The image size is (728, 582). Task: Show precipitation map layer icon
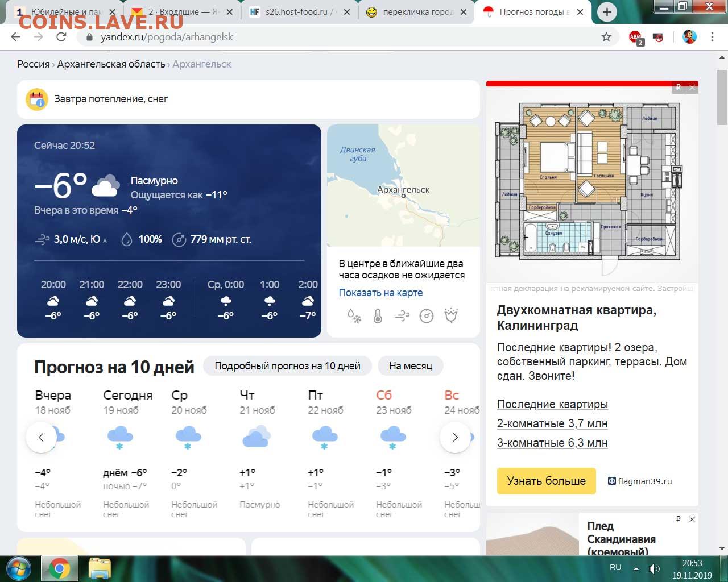point(354,316)
